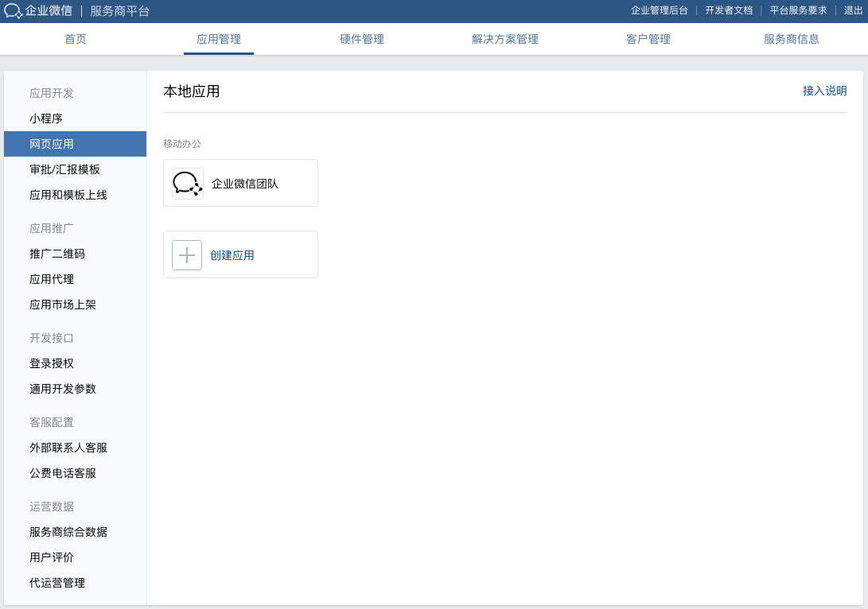Select the 客户管理 tab

648,39
